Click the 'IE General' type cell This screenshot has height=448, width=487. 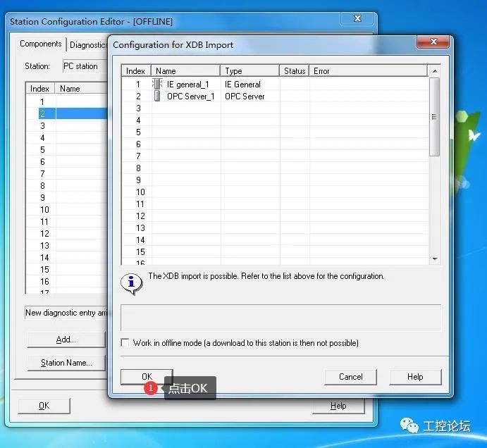[242, 85]
